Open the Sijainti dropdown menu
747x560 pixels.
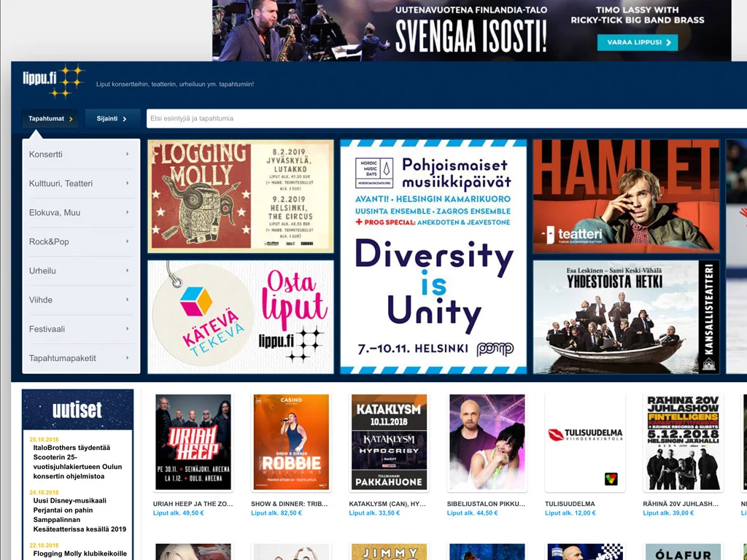(x=112, y=119)
